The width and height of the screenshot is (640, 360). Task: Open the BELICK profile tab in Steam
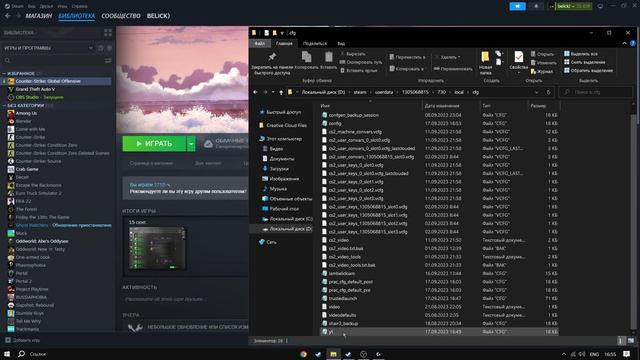pos(158,16)
